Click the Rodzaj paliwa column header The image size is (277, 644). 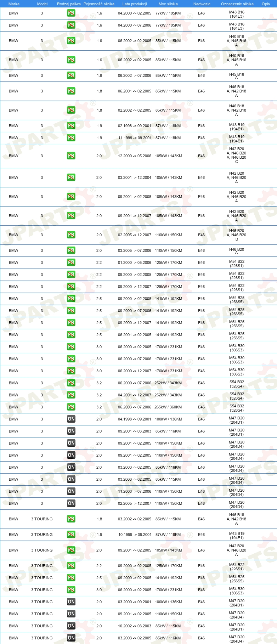click(69, 4)
